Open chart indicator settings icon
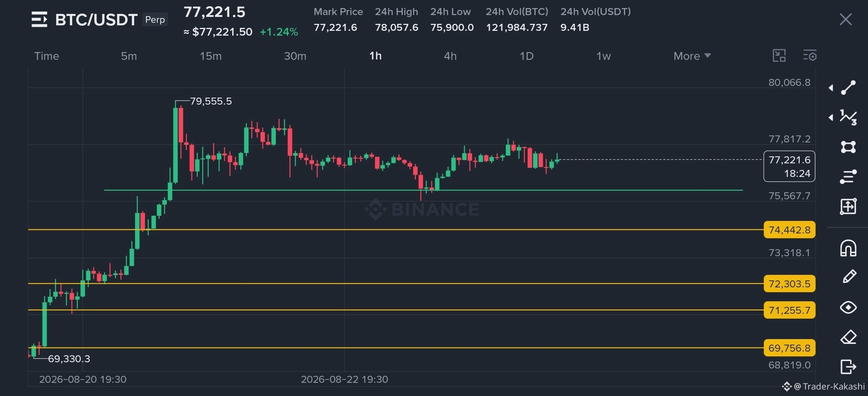Image resolution: width=868 pixels, height=396 pixels. pos(810,56)
